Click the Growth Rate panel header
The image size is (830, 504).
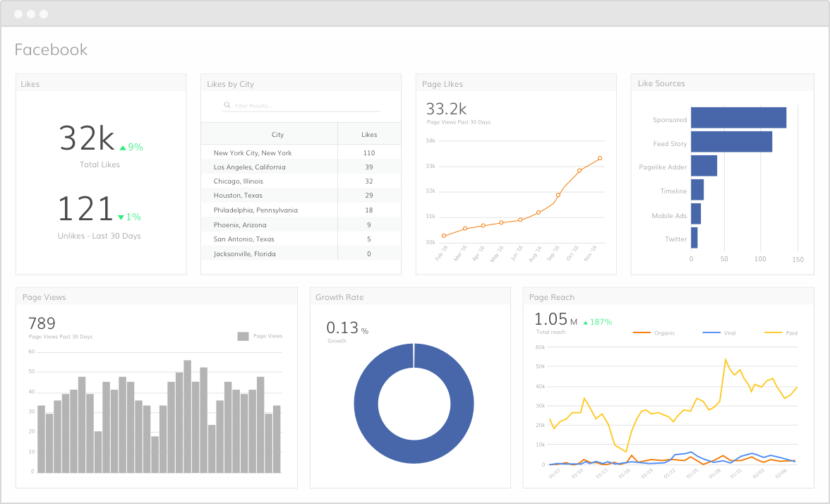point(410,297)
